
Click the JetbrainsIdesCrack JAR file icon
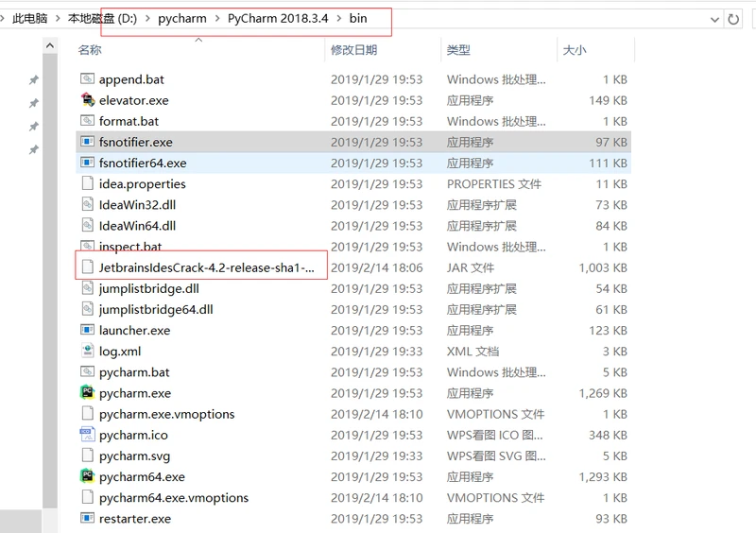[87, 267]
